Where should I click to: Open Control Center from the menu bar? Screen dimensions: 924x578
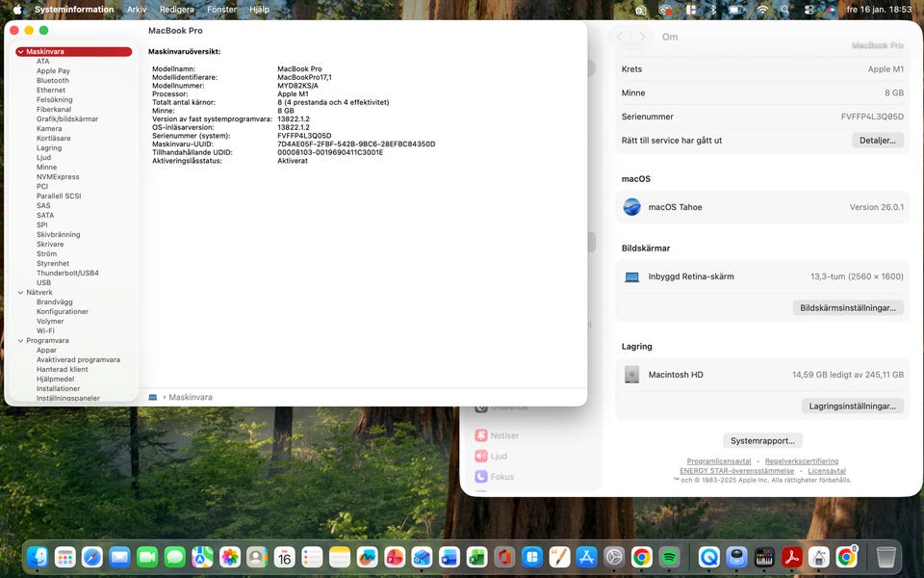(x=808, y=10)
